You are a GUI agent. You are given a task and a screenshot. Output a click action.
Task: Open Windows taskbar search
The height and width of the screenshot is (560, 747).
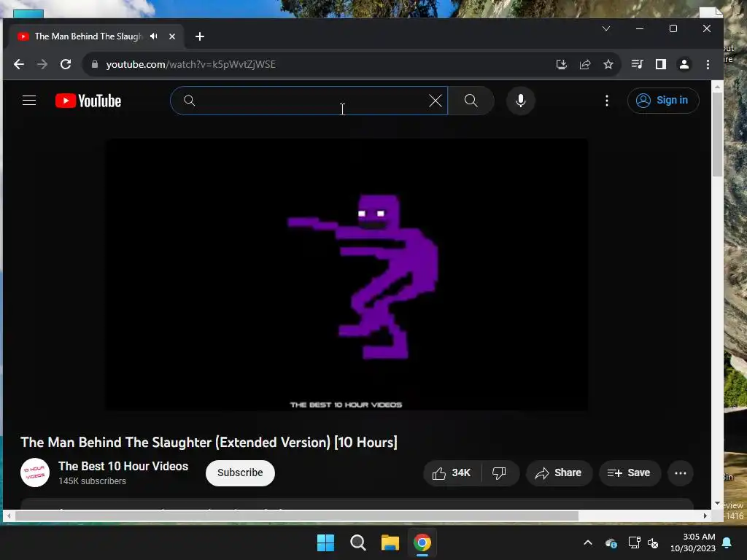[357, 542]
